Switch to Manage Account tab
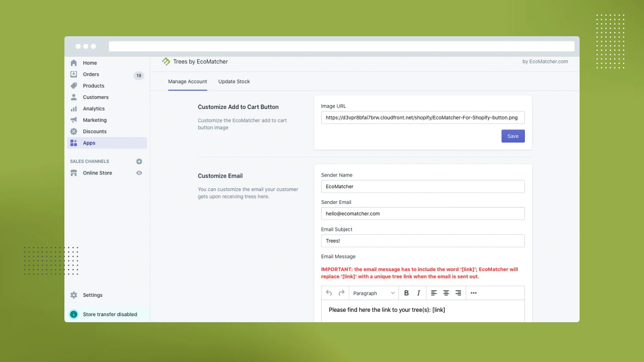This screenshot has height=362, width=644. 188,82
